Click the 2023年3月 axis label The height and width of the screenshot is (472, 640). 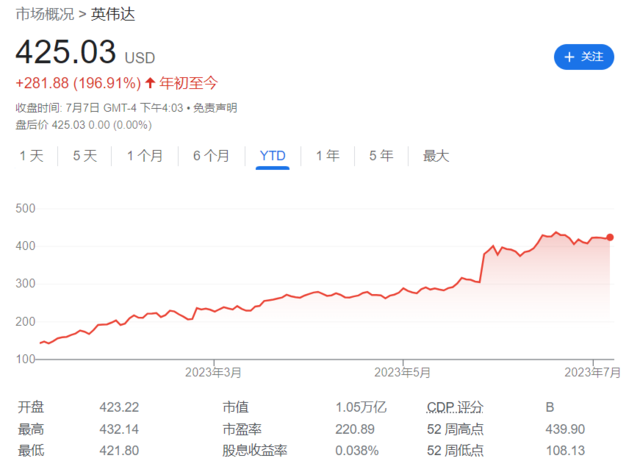(x=213, y=372)
